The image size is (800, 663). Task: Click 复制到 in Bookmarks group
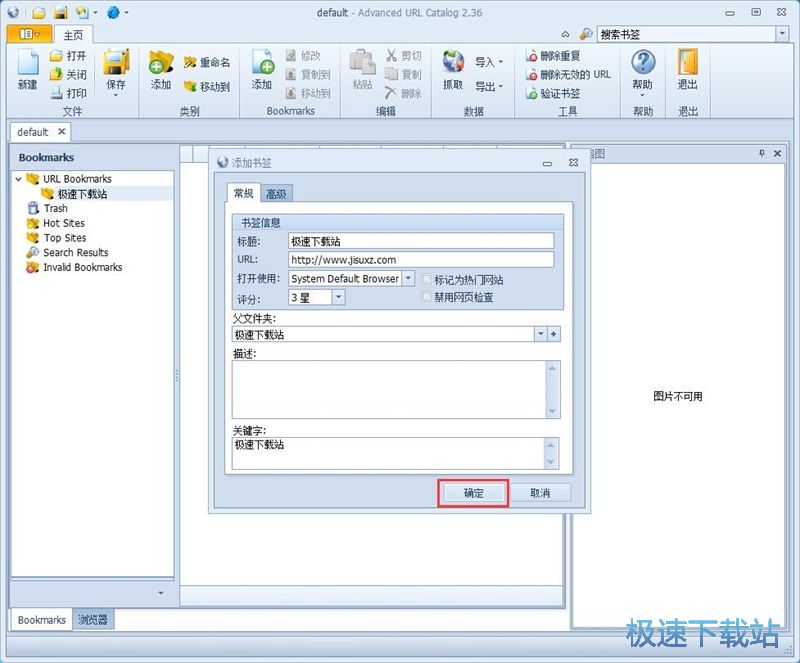coord(308,75)
